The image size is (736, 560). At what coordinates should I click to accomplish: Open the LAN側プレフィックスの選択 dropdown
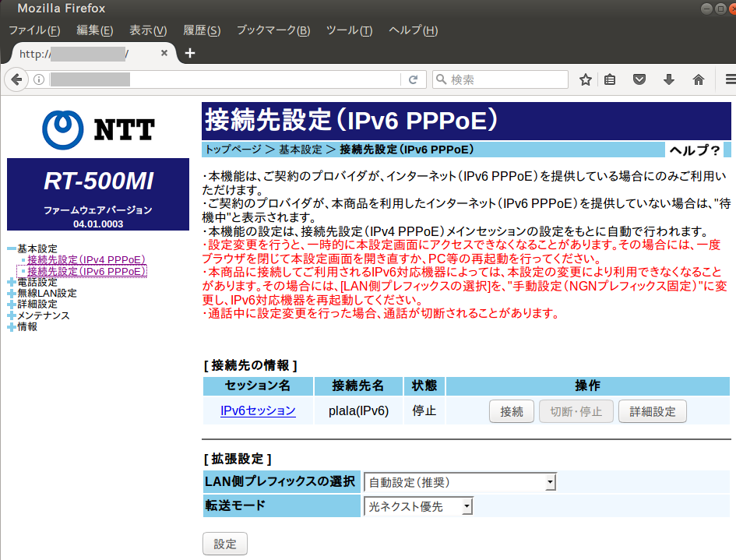[x=460, y=482]
